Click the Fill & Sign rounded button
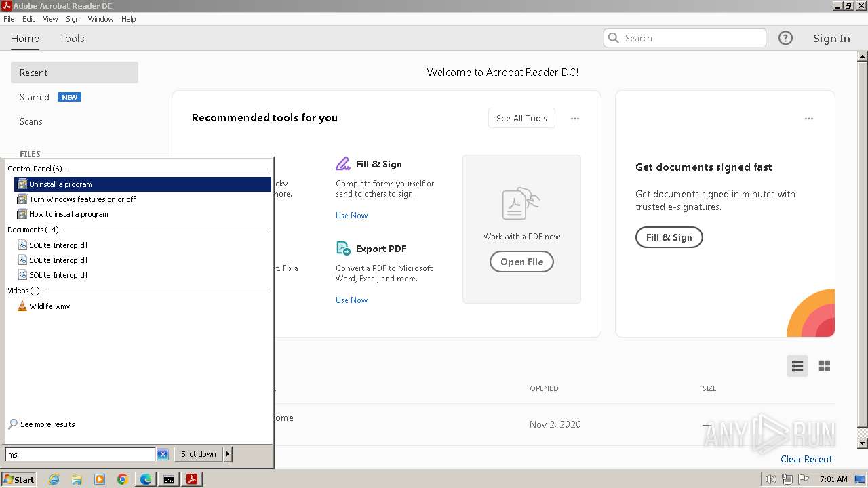This screenshot has width=868, height=488. [x=669, y=237]
